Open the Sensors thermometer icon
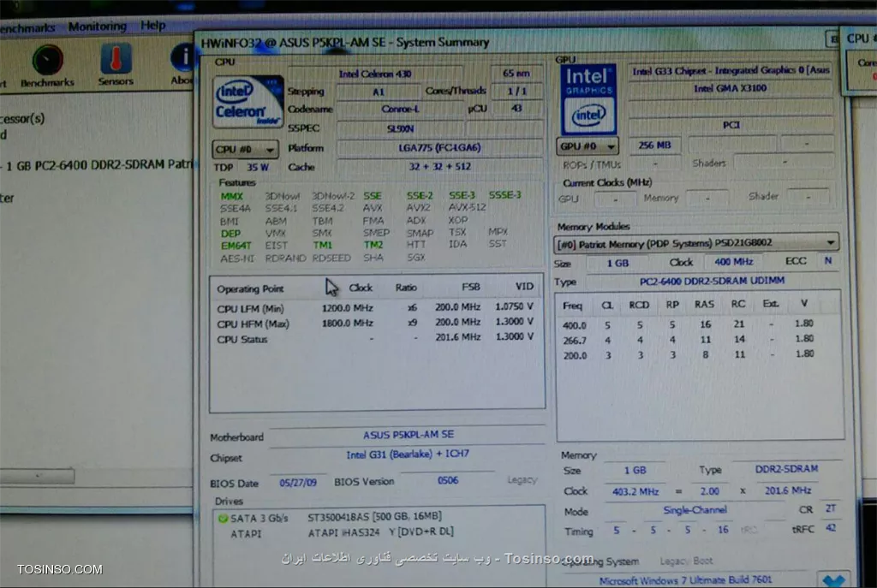 tap(116, 59)
